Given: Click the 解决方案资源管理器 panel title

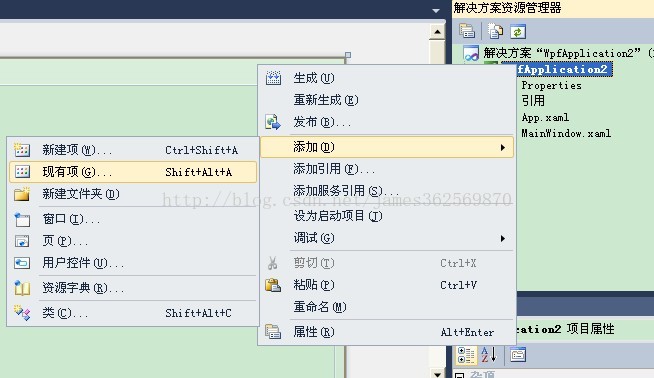Looking at the screenshot, I should (x=507, y=8).
